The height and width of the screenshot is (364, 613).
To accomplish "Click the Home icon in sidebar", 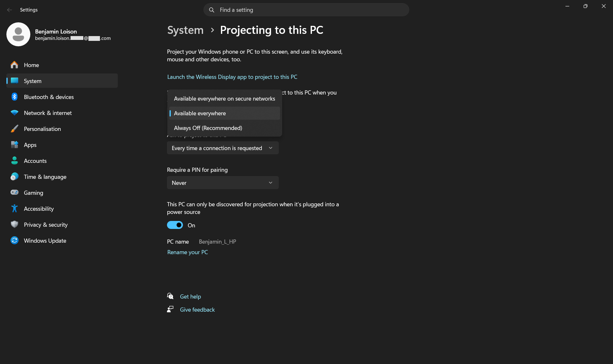I will point(14,65).
